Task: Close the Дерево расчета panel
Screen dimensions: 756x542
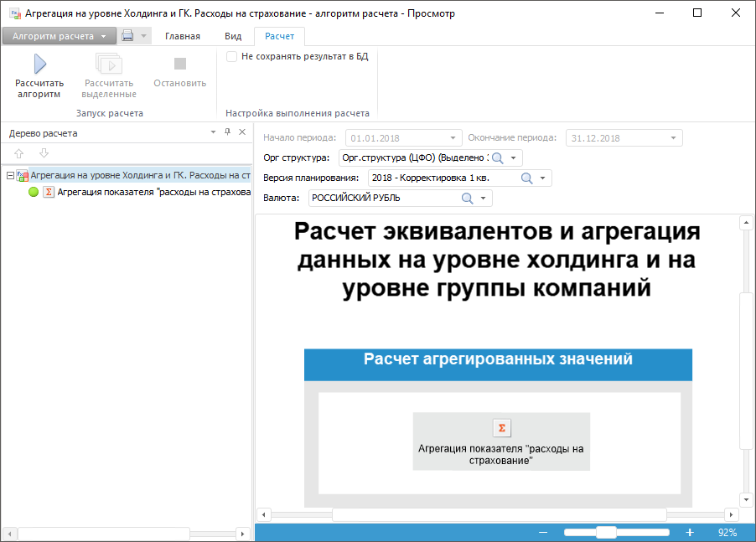Action: (x=242, y=132)
